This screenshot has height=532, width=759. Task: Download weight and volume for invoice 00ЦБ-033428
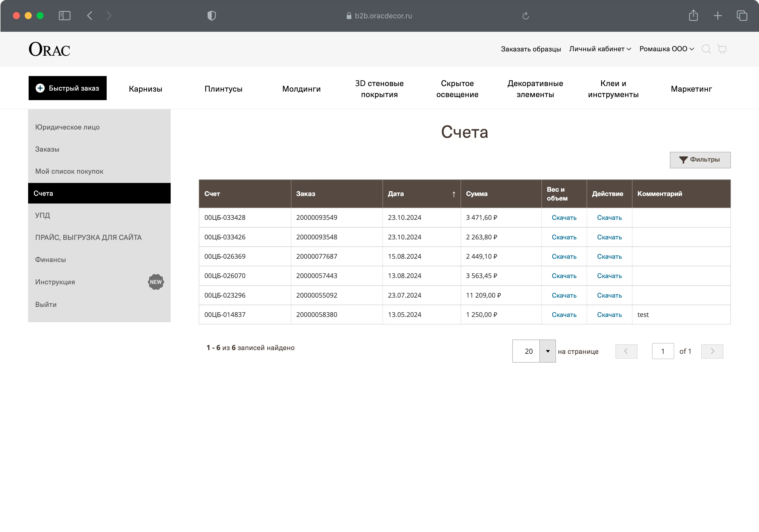coord(564,218)
